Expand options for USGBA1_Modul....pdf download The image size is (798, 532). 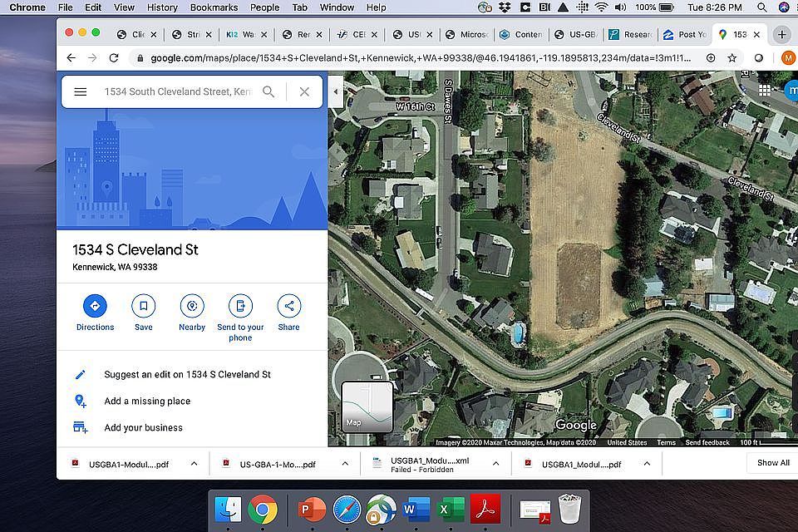tap(647, 464)
